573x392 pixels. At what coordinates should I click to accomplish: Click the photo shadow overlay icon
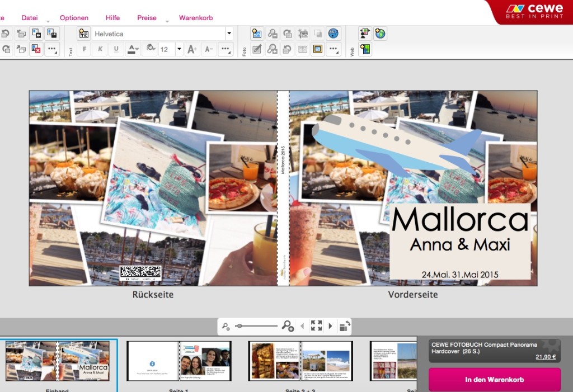[318, 34]
